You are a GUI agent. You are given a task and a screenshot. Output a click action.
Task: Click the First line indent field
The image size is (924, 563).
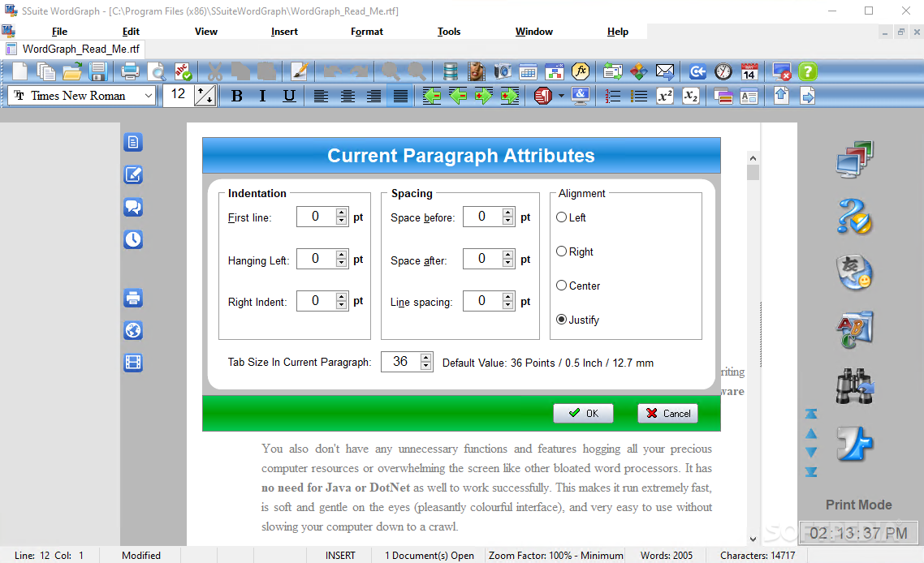(316, 217)
